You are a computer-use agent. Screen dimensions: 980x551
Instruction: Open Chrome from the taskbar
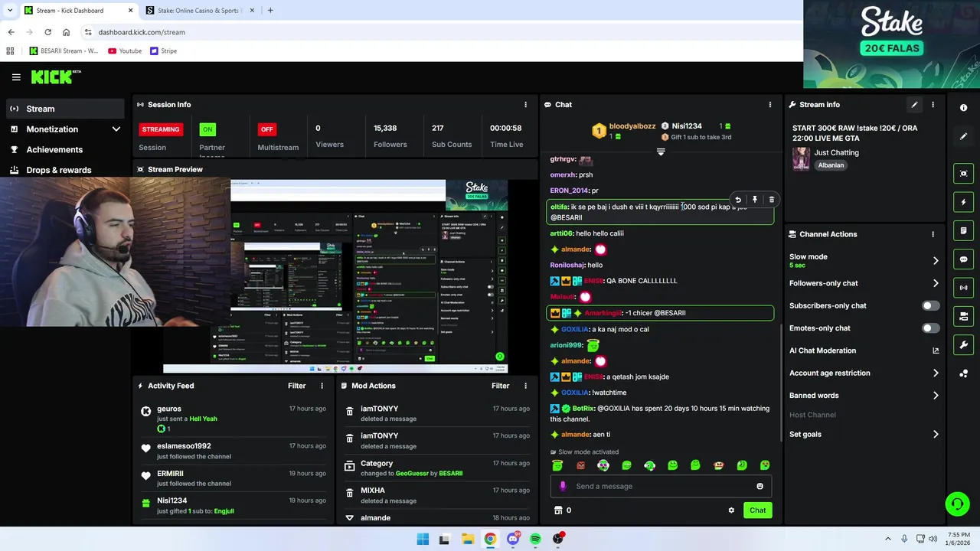click(490, 539)
